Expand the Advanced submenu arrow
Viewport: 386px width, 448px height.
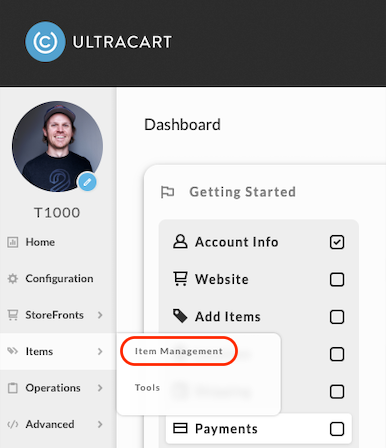click(100, 424)
